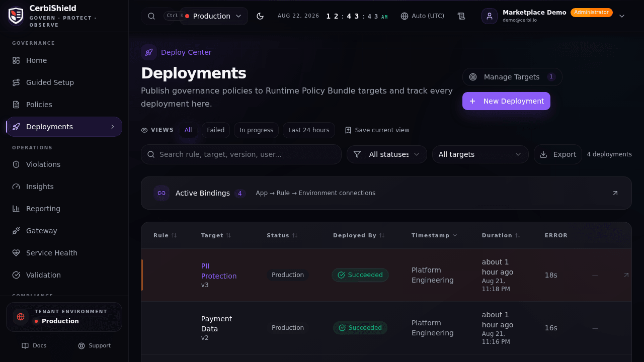Select the Last 24 hours view tab

(x=309, y=130)
